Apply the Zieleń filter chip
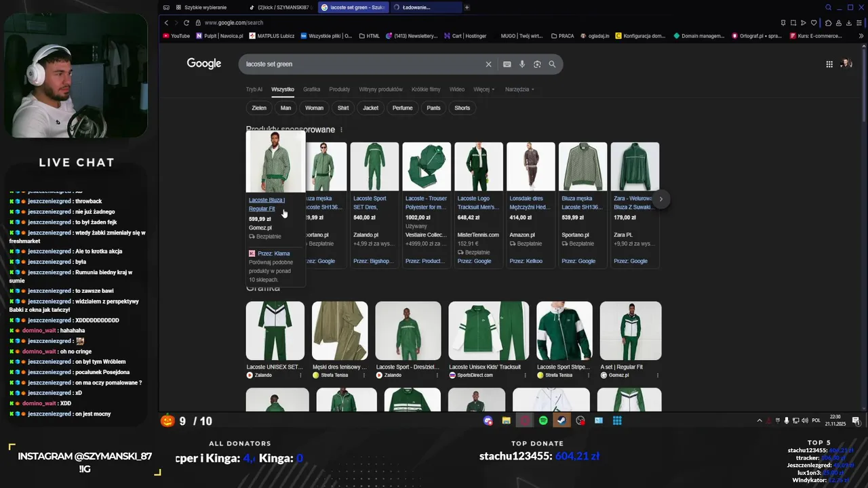This screenshot has width=868, height=488. pos(259,108)
